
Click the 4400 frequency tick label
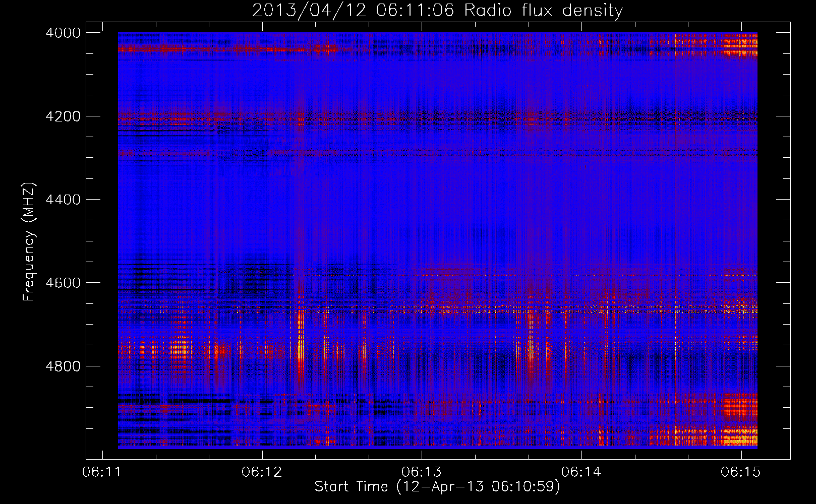pyautogui.click(x=63, y=200)
